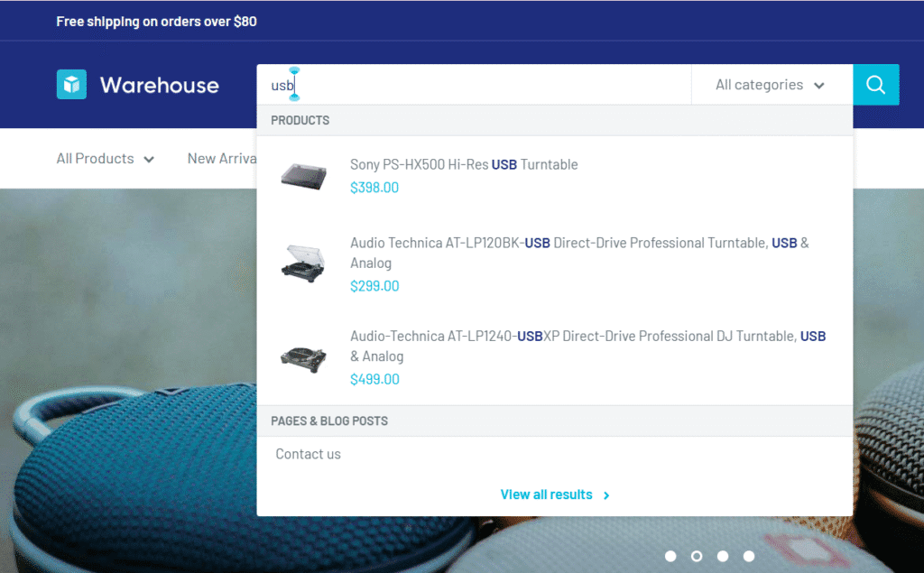924x573 pixels.
Task: Select the first carousel indicator dot
Action: (670, 556)
